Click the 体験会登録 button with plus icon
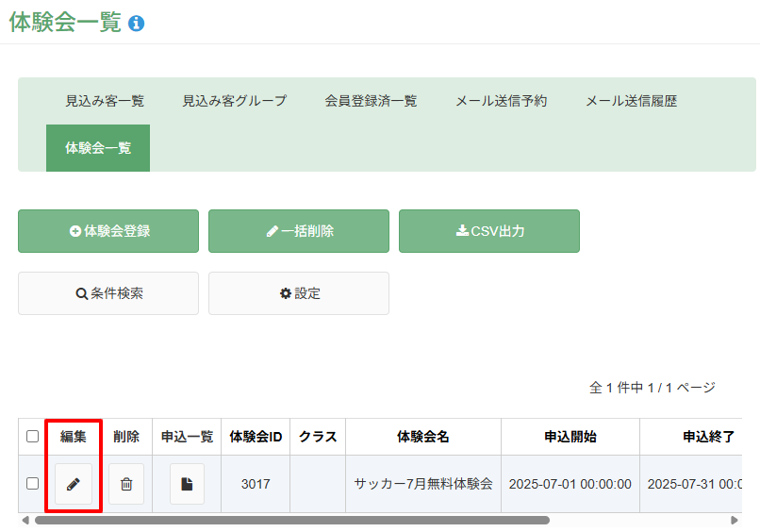The height and width of the screenshot is (532, 760). 108,231
